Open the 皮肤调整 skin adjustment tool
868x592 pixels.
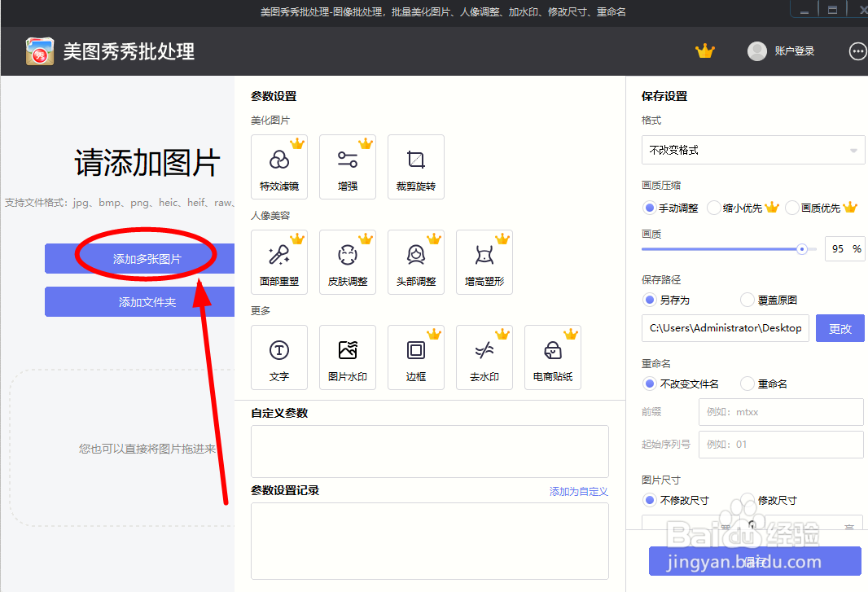point(348,262)
